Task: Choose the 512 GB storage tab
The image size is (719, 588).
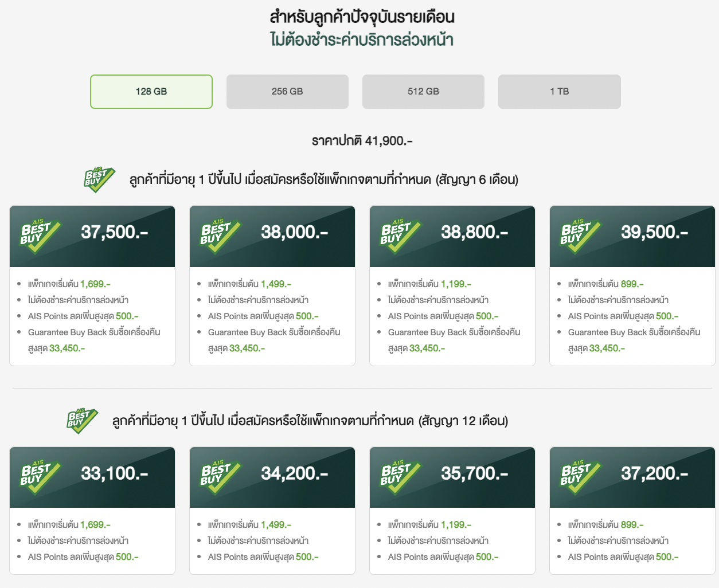Action: 423,92
